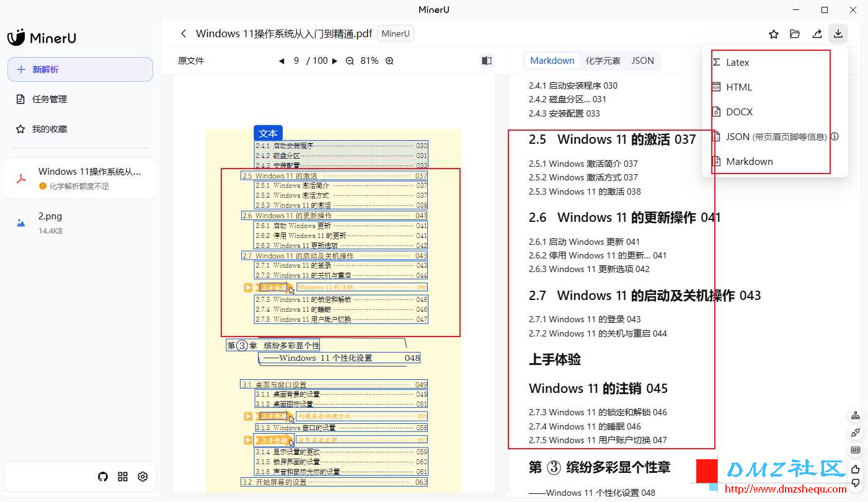Select DOCX export option
Screen dimensions: 868x502
739,112
